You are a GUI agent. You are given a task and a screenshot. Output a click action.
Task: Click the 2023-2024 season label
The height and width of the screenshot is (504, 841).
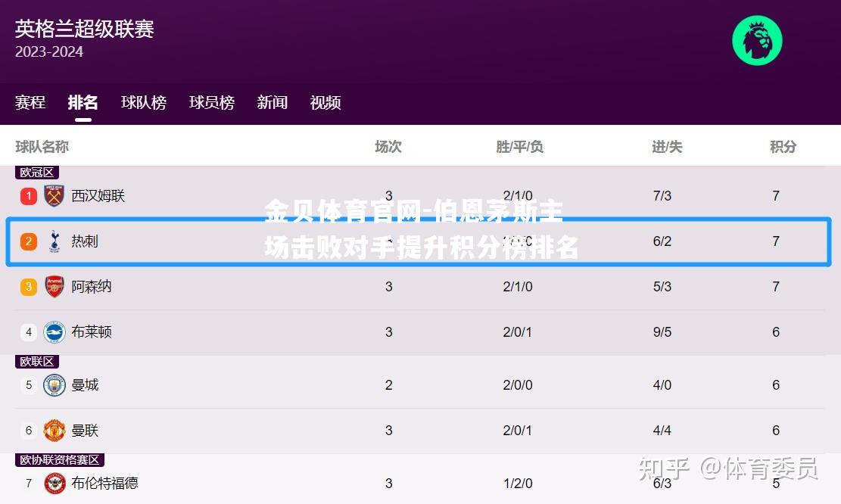[x=49, y=51]
